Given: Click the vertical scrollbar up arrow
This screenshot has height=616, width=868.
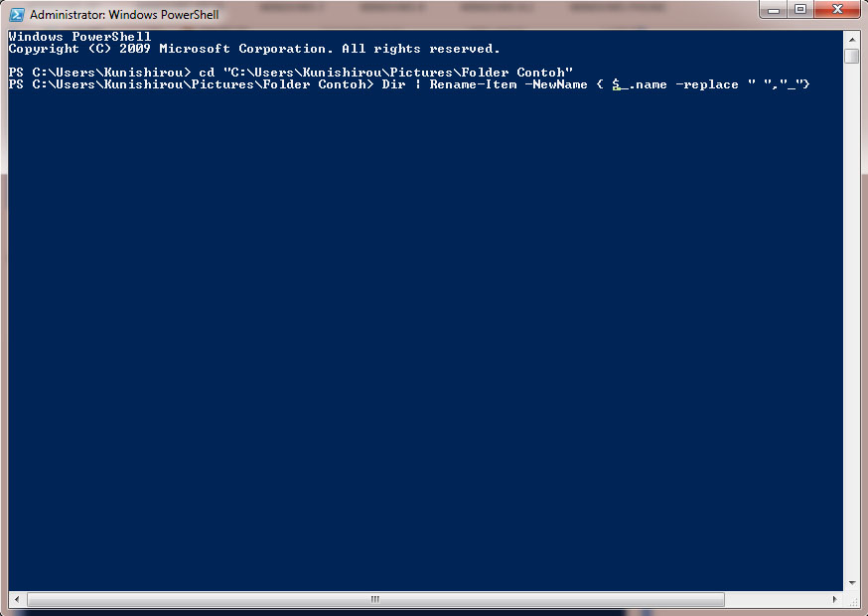Looking at the screenshot, I should pos(852,38).
